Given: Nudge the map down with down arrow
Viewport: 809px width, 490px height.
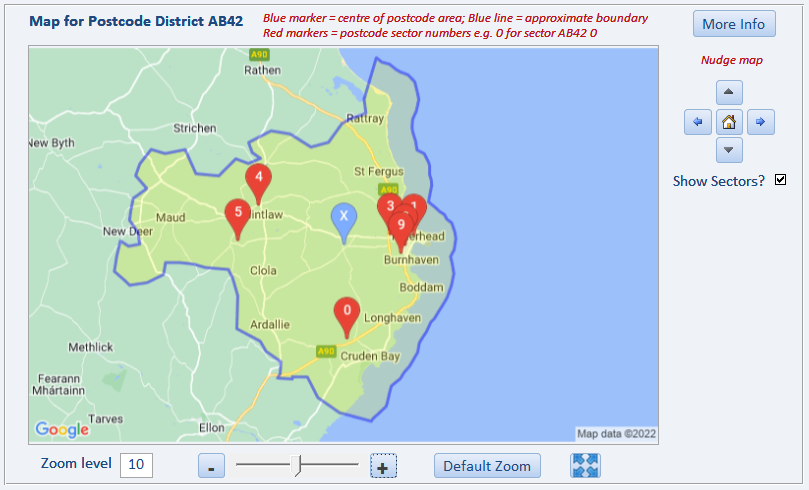Looking at the screenshot, I should pos(729,150).
